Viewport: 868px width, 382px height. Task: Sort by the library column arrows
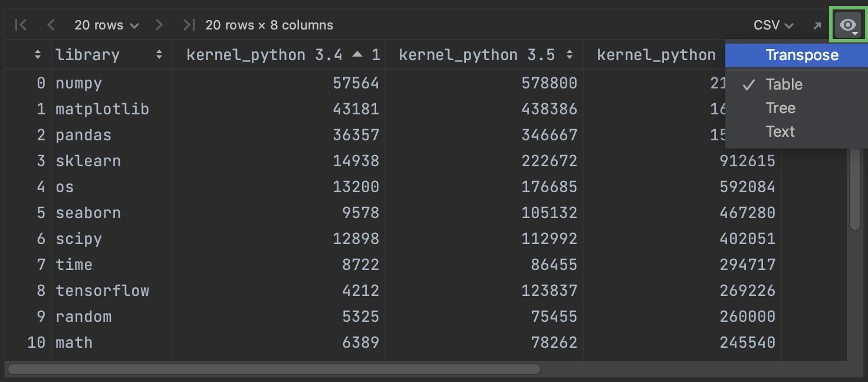point(159,55)
